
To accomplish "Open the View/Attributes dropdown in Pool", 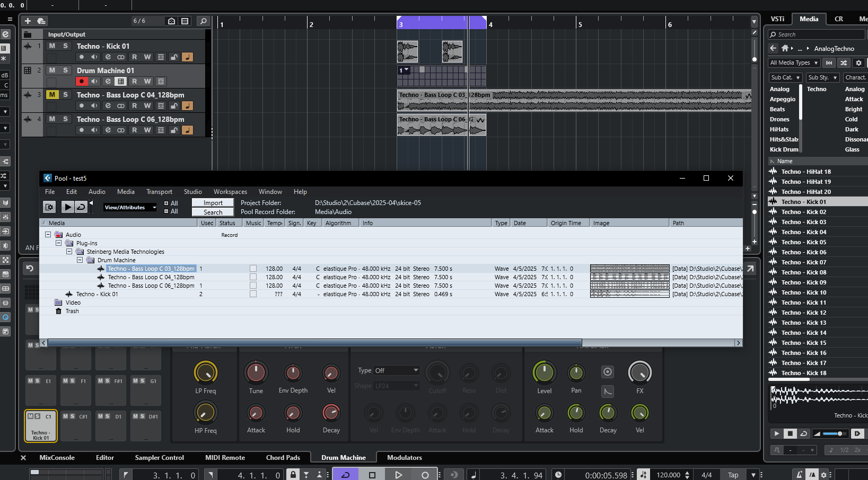I will [x=130, y=208].
